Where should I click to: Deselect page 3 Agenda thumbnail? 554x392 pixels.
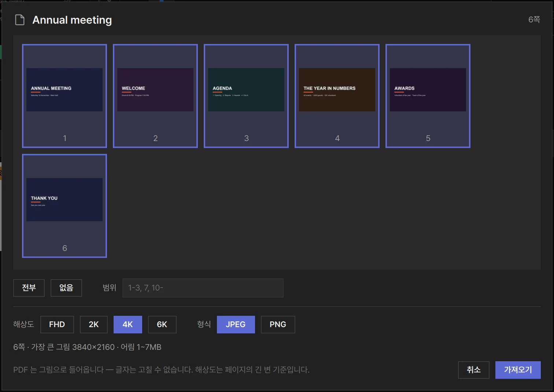click(x=246, y=96)
